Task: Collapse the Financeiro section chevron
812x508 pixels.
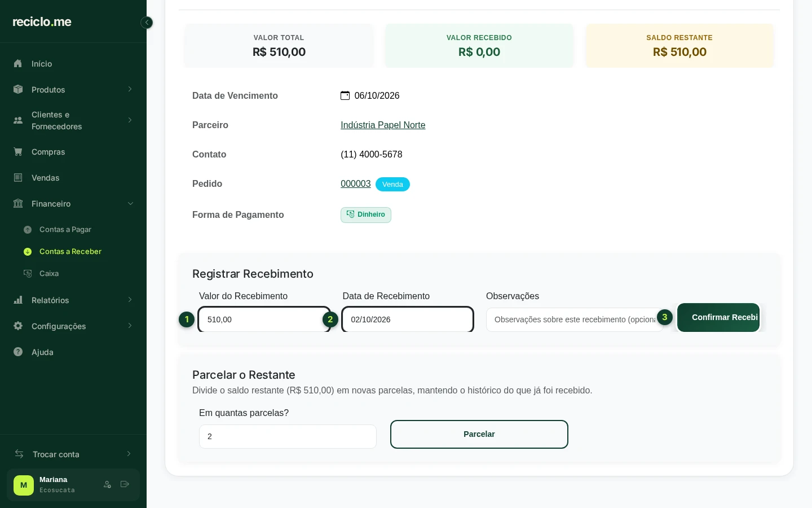Action: click(130, 204)
